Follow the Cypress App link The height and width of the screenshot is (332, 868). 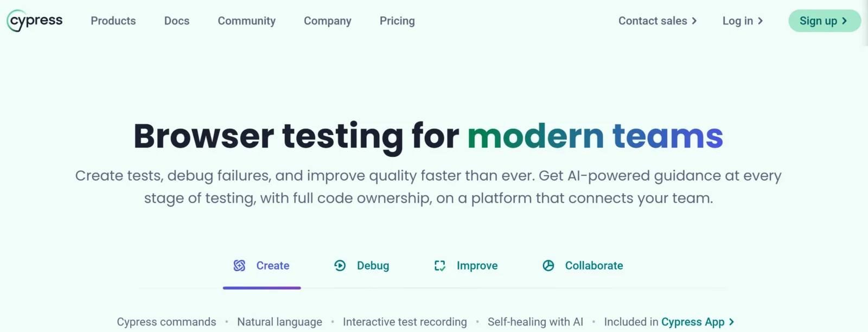click(693, 322)
